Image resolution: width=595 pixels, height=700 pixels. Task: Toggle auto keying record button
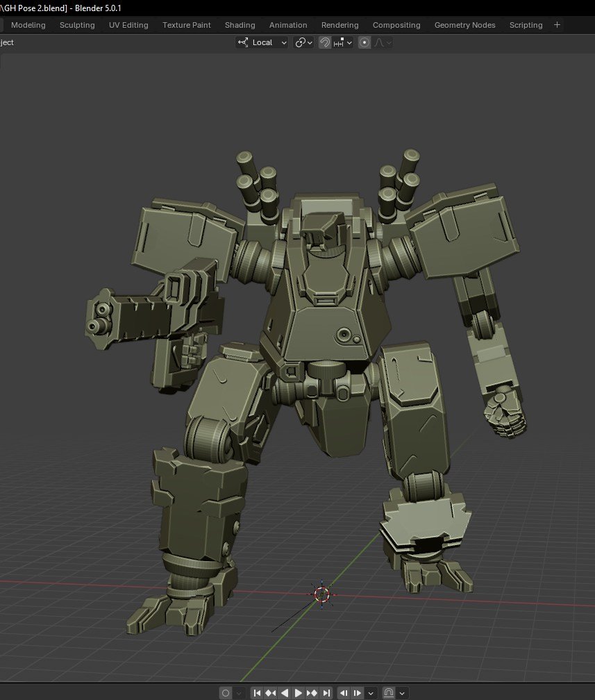pos(226,693)
